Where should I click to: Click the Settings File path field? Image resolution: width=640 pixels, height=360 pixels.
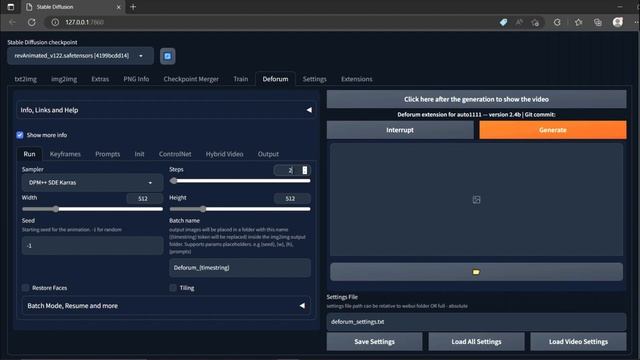[x=476, y=322]
